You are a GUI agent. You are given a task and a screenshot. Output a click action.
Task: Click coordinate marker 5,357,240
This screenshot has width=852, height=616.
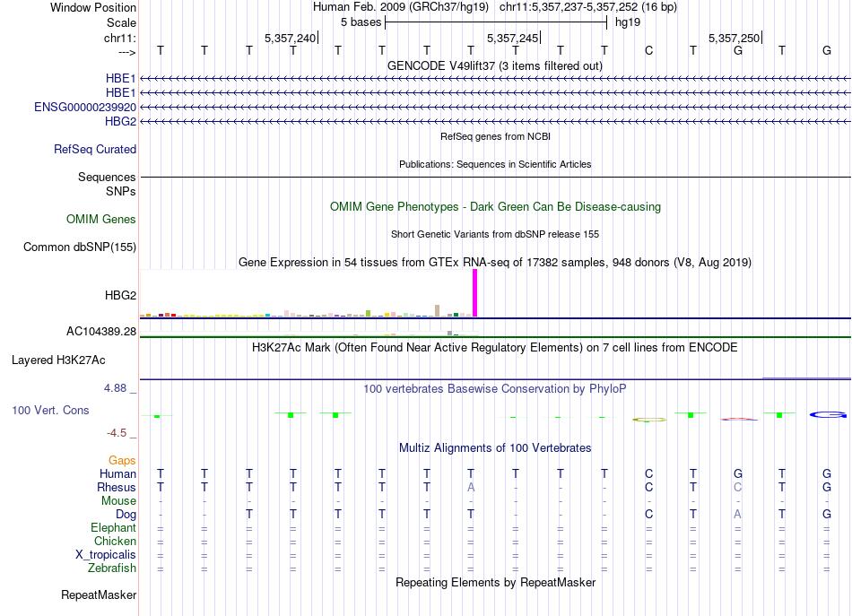290,38
